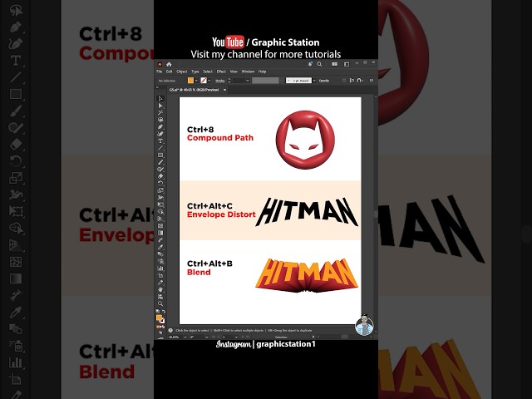This screenshot has width=532, height=399.
Task: Select the Rotate tool
Action: pos(160,183)
